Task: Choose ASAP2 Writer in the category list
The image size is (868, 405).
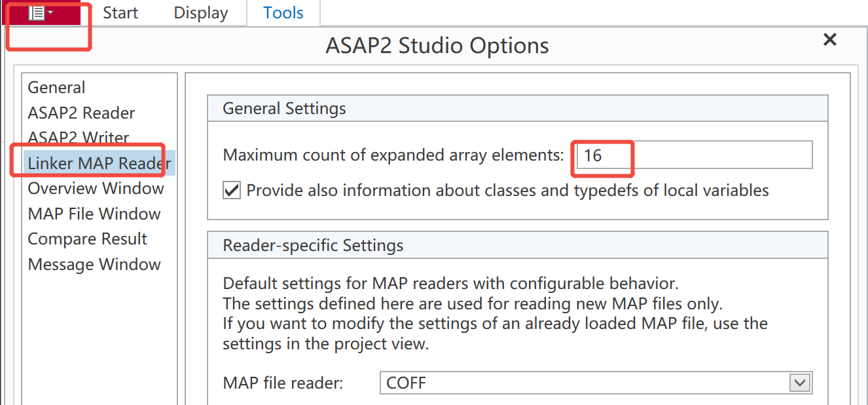Action: tap(79, 138)
